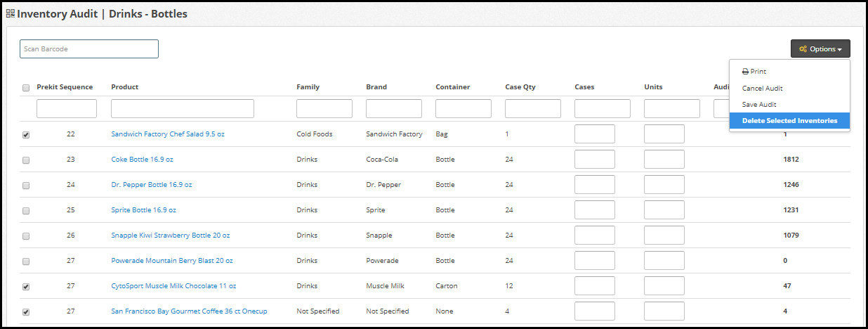868x329 pixels.
Task: Click the Units filter box
Action: pyautogui.click(x=672, y=108)
